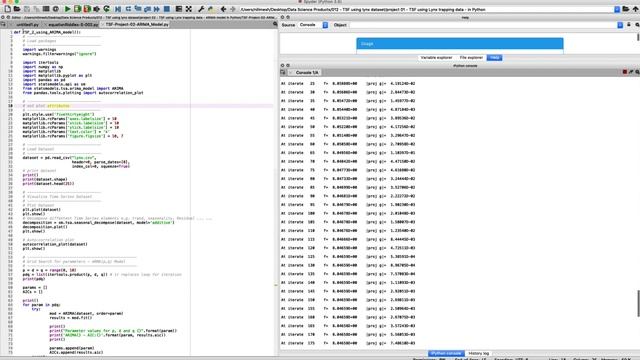Browse for a working directory
The height and width of the screenshot is (360, 640).
[x=626, y=9]
